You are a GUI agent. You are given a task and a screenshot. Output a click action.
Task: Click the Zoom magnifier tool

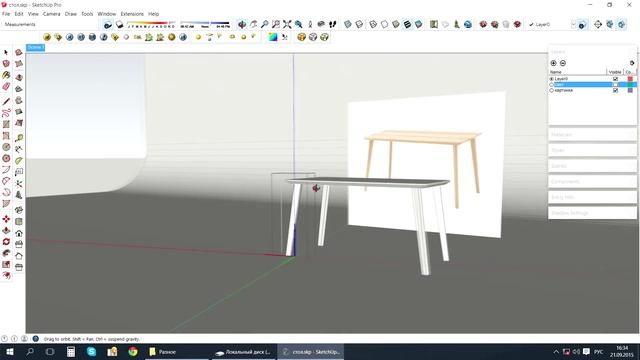pyautogui.click(x=265, y=24)
